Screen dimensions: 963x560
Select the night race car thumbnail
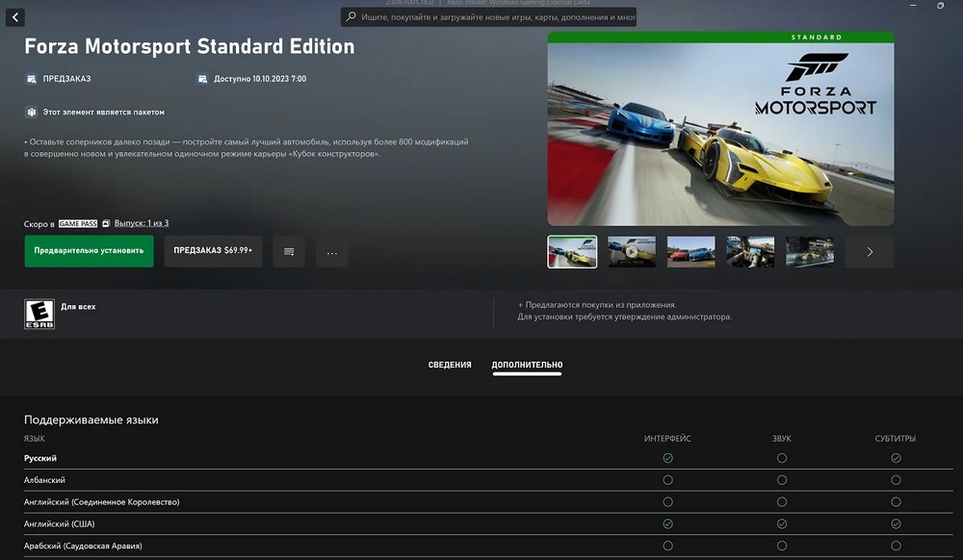(810, 251)
